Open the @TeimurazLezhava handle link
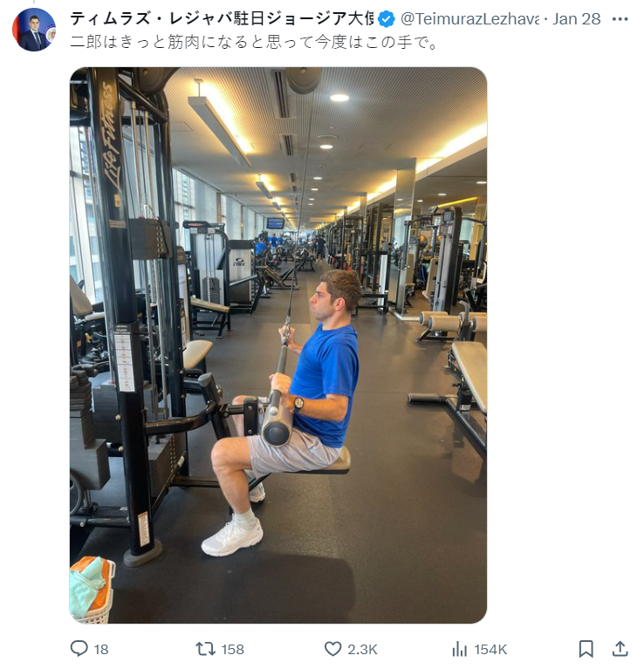The height and width of the screenshot is (669, 644). tap(469, 19)
